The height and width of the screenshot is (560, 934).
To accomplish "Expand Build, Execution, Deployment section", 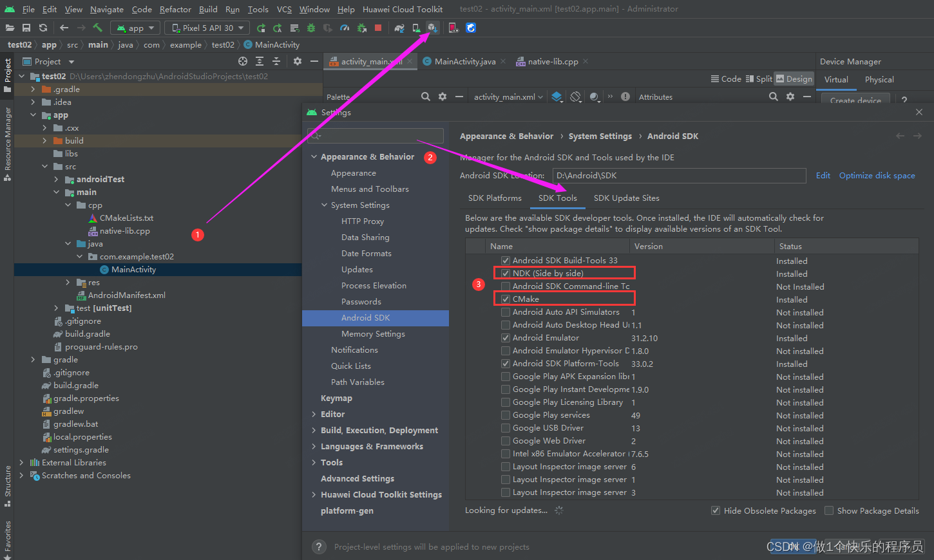I will point(314,431).
